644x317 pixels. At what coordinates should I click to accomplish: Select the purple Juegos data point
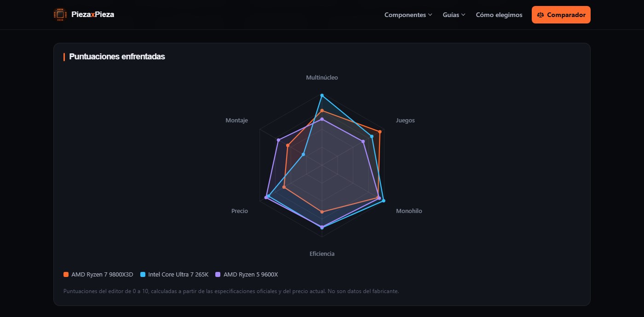[x=363, y=141]
